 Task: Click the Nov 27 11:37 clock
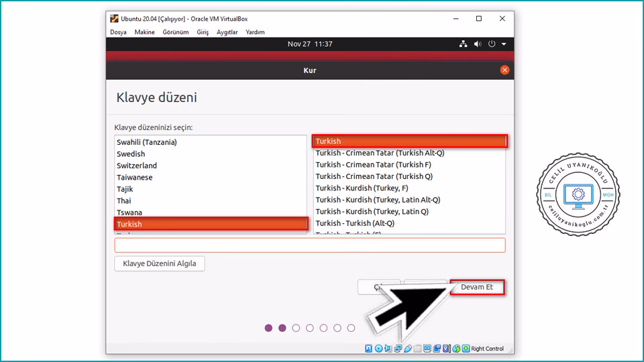click(x=310, y=44)
